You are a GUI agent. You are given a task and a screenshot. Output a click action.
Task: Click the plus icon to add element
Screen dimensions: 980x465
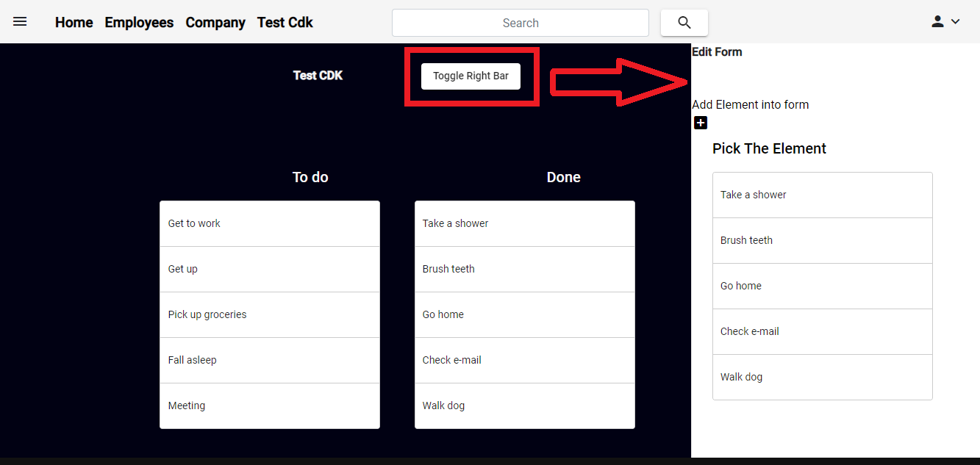[701, 123]
